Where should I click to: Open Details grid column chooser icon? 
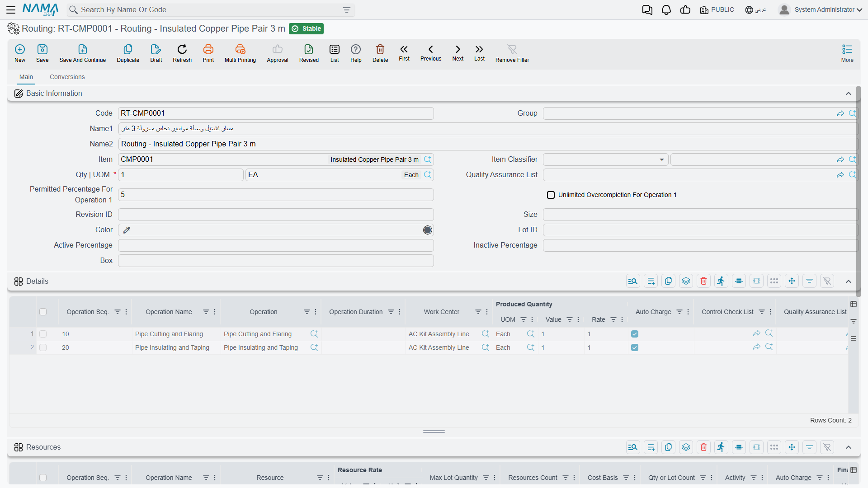point(854,304)
